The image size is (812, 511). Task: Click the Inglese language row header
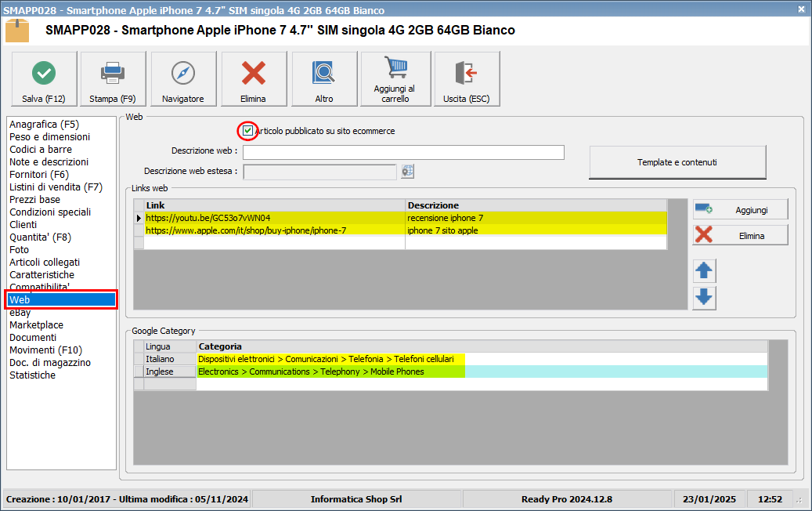tap(170, 371)
